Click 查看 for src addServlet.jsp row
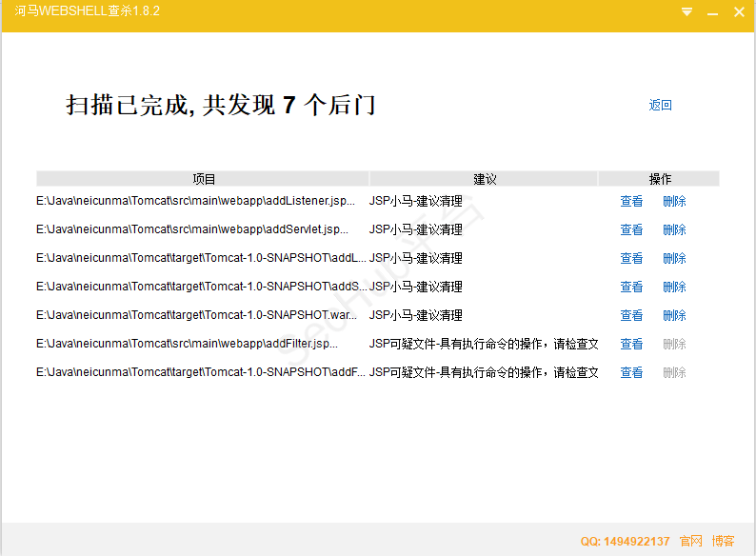 coord(631,230)
